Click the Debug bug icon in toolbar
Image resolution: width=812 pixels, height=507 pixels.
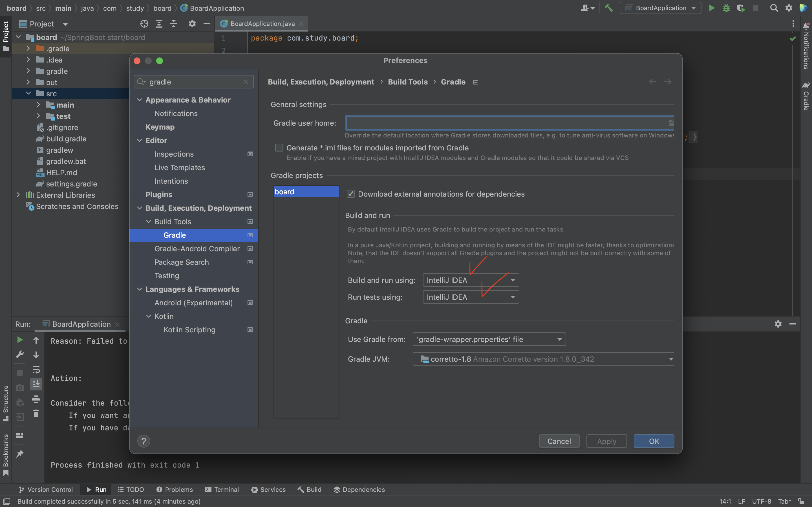pos(726,8)
